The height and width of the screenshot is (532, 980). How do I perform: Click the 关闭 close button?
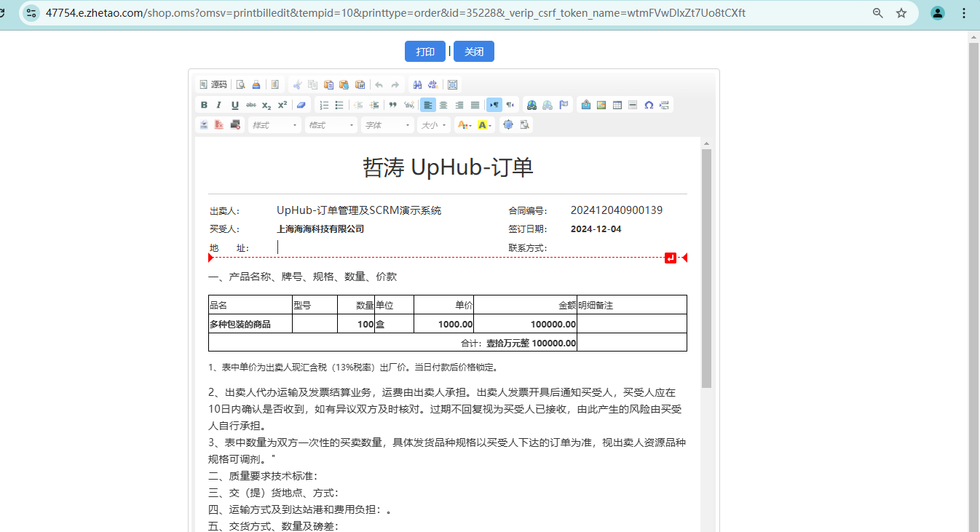coord(474,52)
